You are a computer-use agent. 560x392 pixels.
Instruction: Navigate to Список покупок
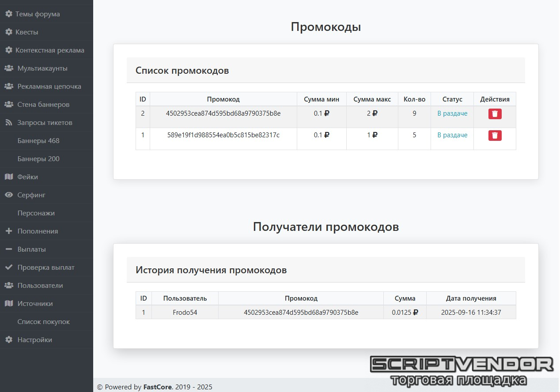pos(44,322)
